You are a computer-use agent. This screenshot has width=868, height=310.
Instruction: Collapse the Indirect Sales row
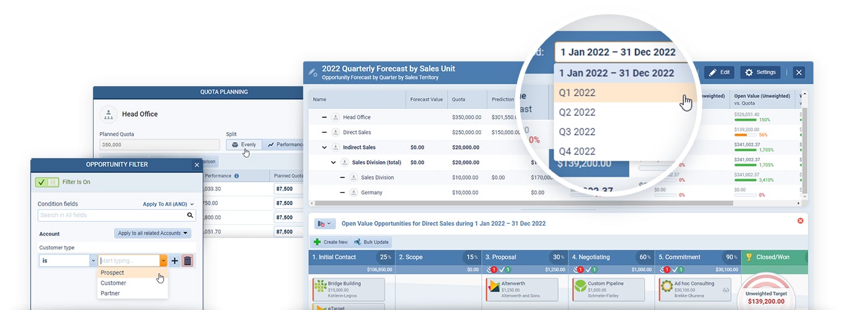pos(324,148)
